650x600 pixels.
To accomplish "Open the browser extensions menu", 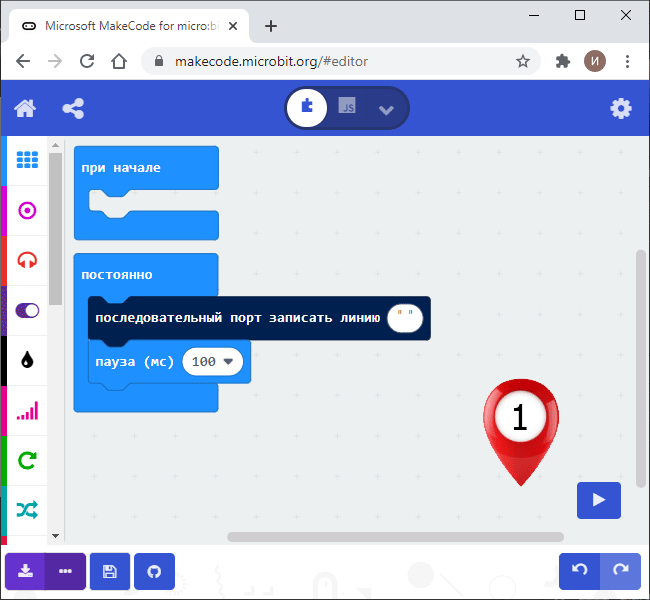I will (563, 61).
